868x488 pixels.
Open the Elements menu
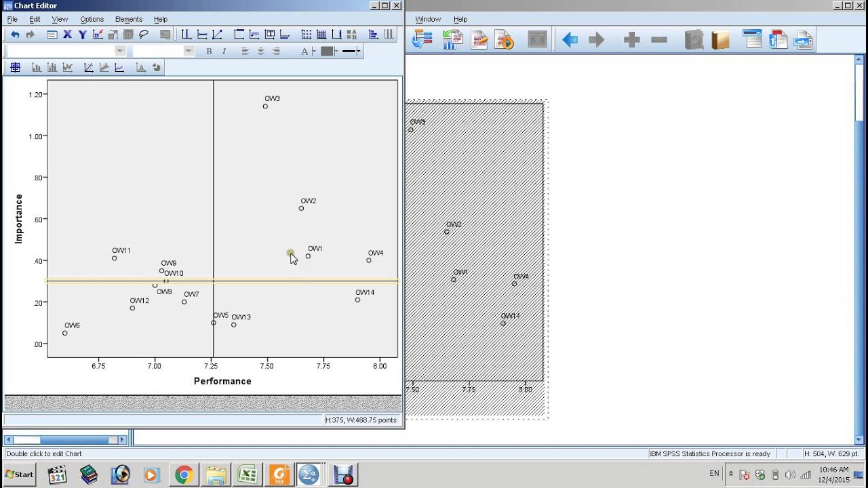129,19
